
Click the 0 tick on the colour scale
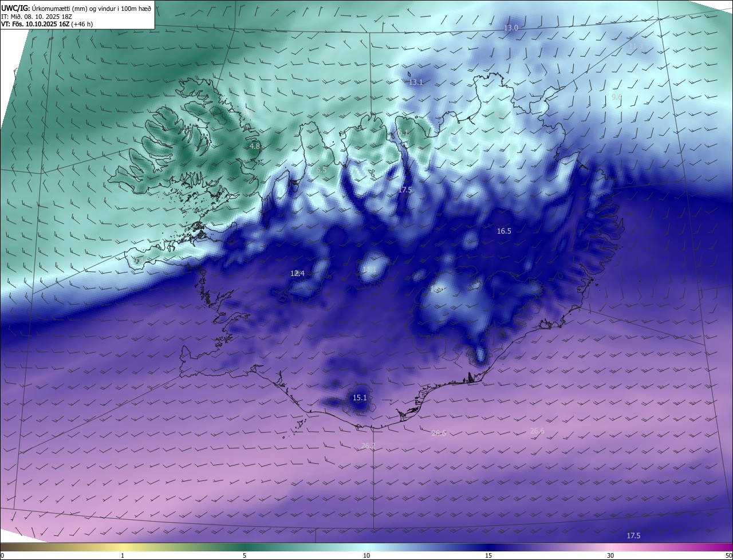click(2, 555)
